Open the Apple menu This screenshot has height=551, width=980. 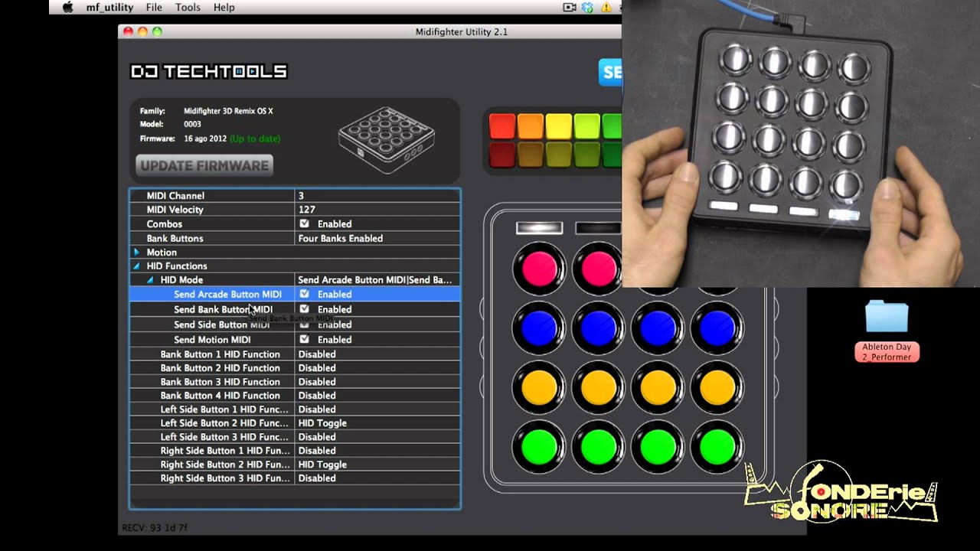(67, 8)
